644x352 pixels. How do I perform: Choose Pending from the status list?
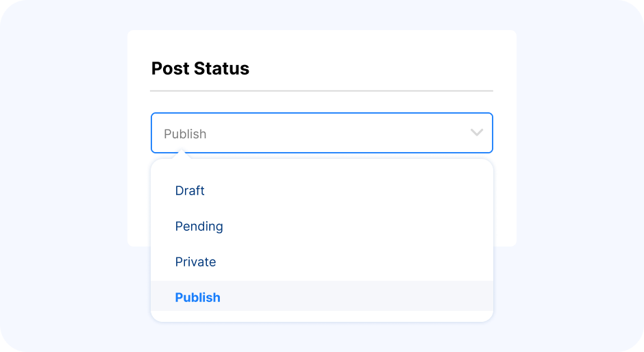(199, 226)
